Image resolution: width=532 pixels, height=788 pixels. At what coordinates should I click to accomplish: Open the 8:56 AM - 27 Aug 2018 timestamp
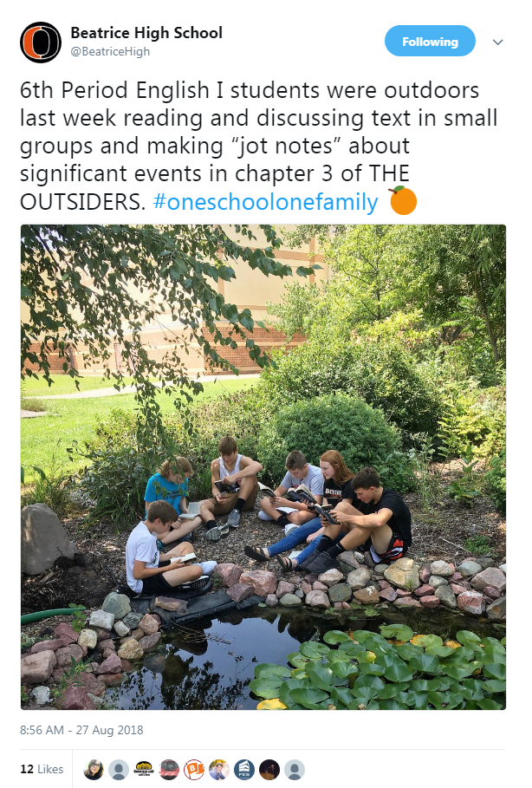(x=81, y=730)
